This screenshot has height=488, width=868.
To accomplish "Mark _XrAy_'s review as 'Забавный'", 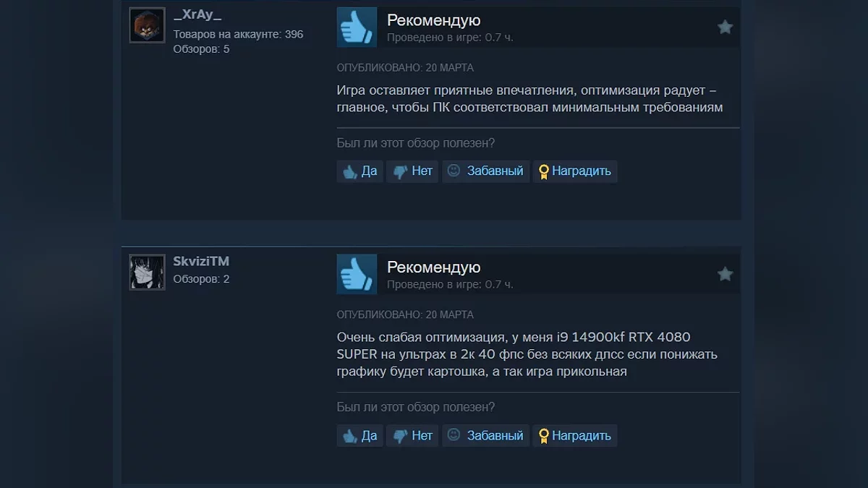I will (x=486, y=171).
